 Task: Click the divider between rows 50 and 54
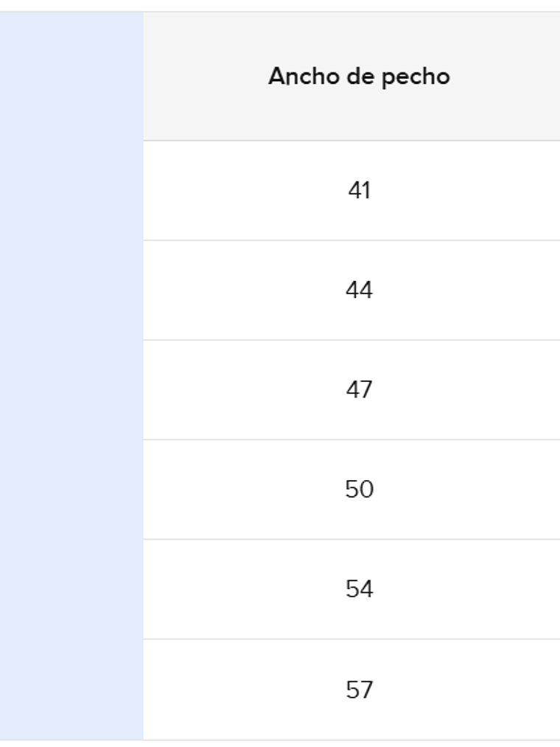(351, 539)
